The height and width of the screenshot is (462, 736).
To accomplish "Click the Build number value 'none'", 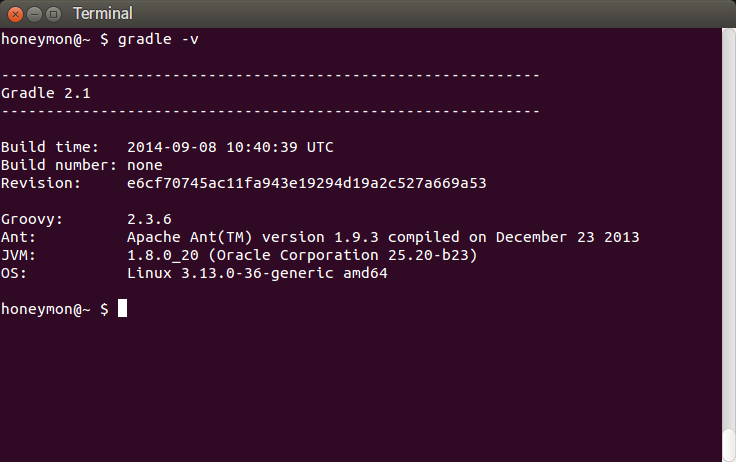I will (x=145, y=165).
